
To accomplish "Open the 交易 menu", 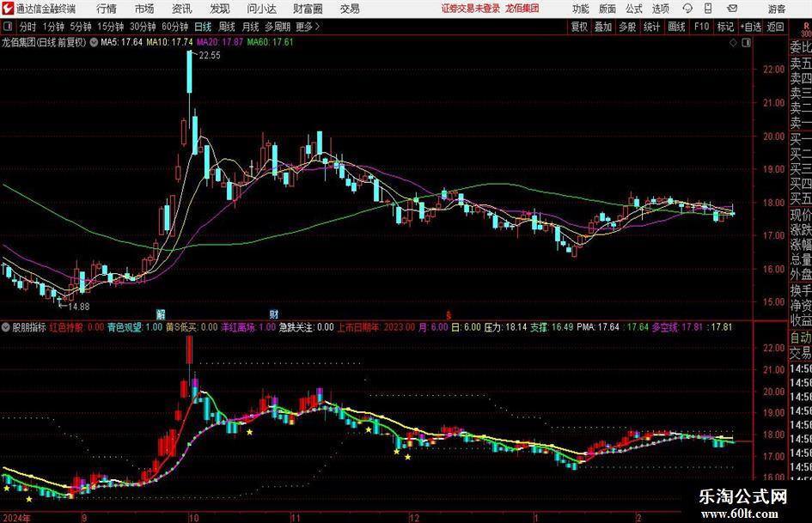I will pyautogui.click(x=350, y=9).
